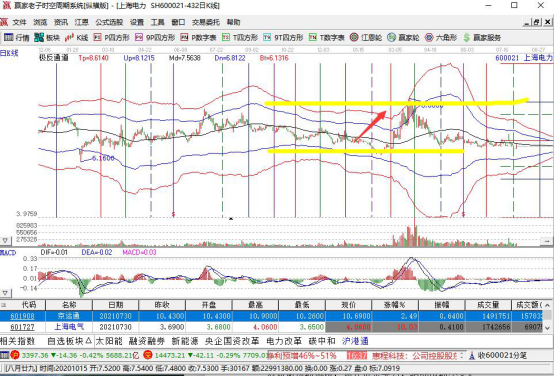554x377 pixels.
Task: Restore the inner chart window
Action: 537,22
